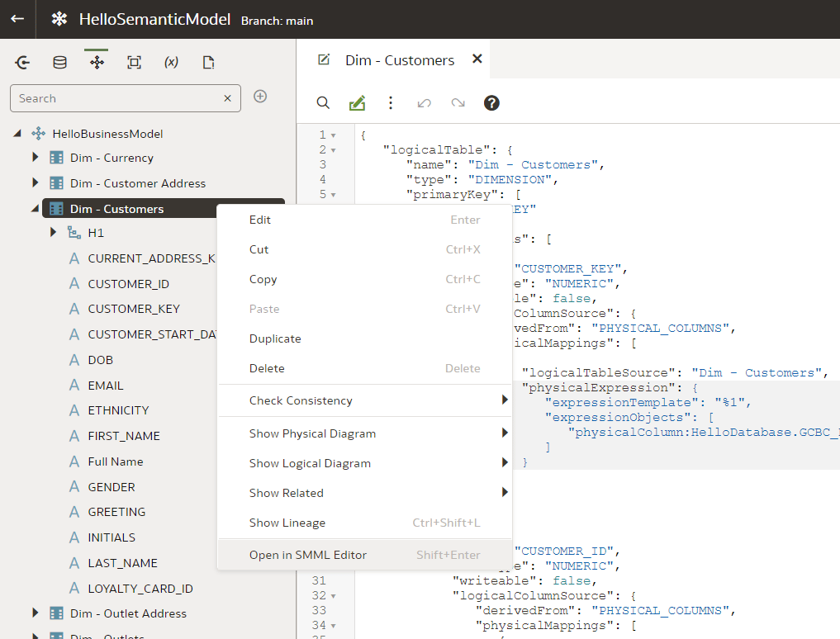Click the invalid files document icon
This screenshot has height=639, width=840.
pyautogui.click(x=208, y=62)
